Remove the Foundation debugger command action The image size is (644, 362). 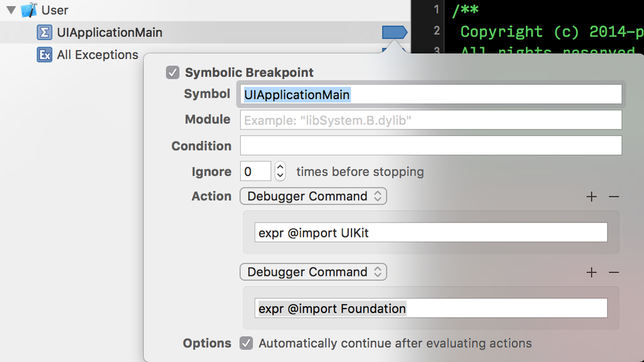click(x=614, y=272)
